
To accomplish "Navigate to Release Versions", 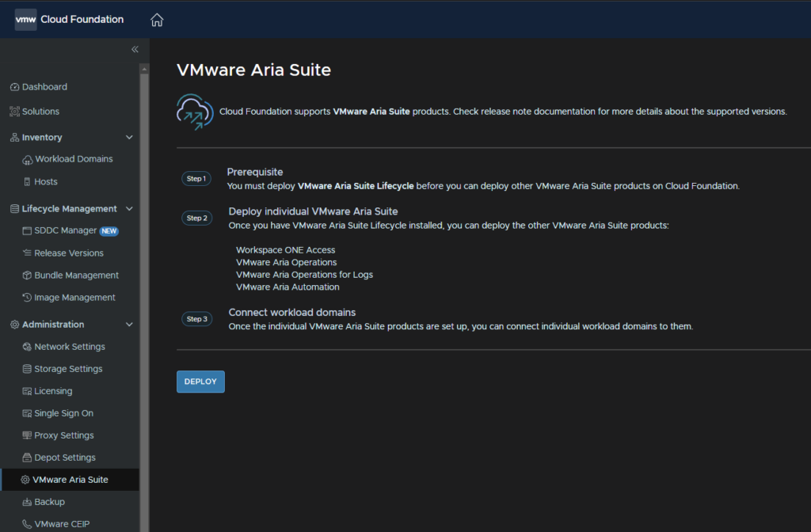I will tap(70, 253).
